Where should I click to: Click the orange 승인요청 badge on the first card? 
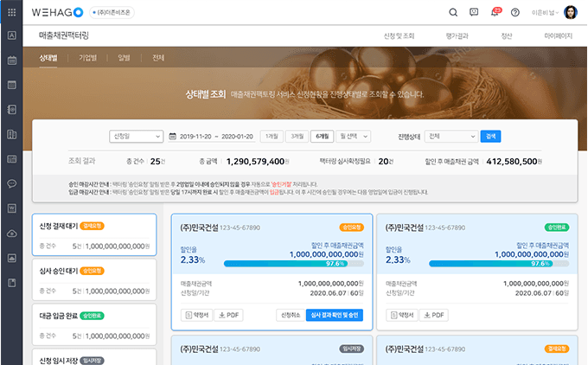(x=351, y=227)
